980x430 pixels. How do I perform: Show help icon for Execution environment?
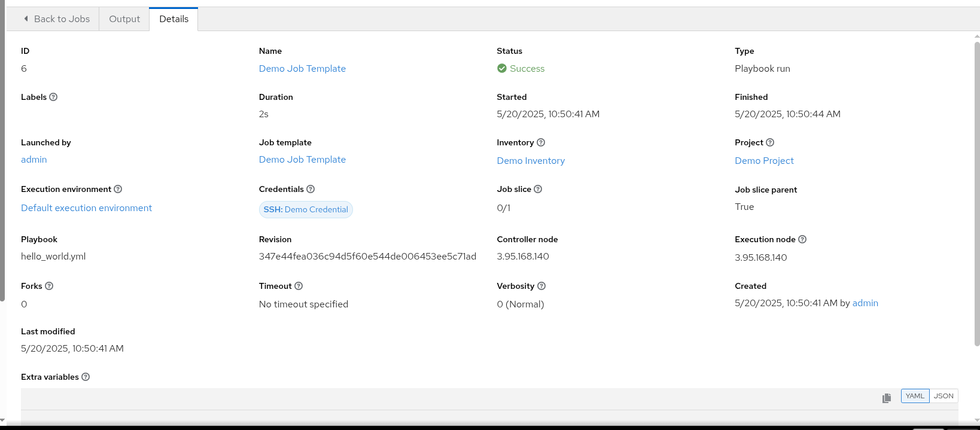pyautogui.click(x=118, y=189)
